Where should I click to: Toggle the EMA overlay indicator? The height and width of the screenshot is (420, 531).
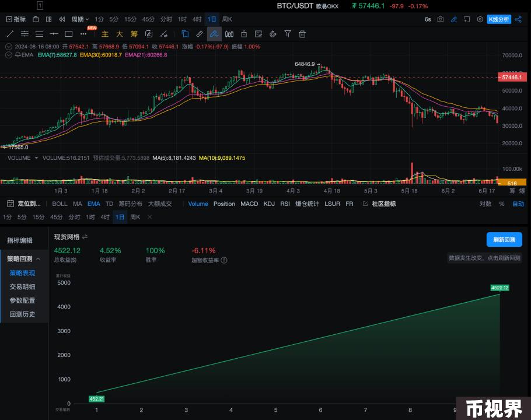point(94,204)
